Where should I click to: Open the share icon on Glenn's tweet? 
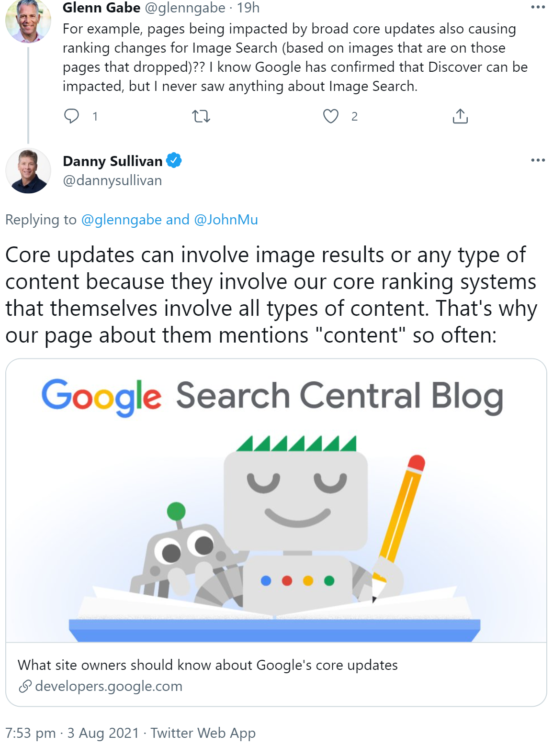click(461, 116)
